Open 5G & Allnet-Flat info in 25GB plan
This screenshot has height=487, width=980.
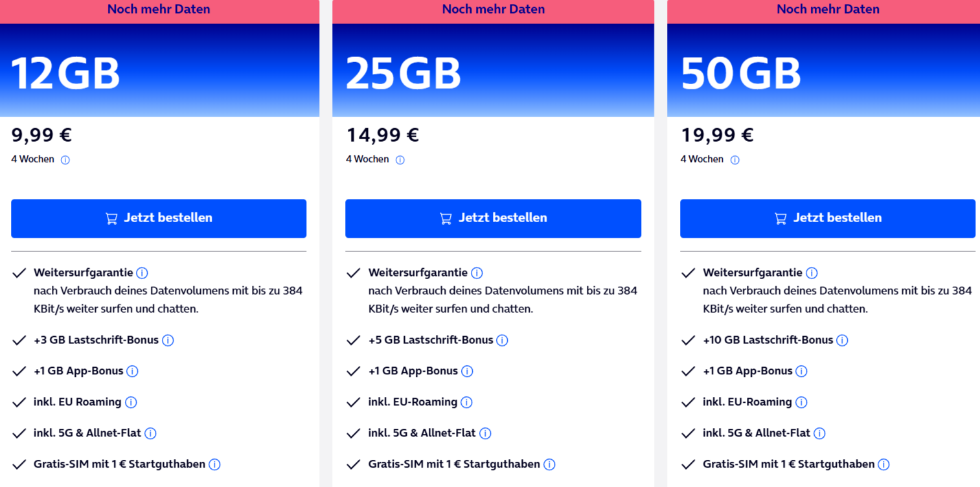pyautogui.click(x=485, y=434)
